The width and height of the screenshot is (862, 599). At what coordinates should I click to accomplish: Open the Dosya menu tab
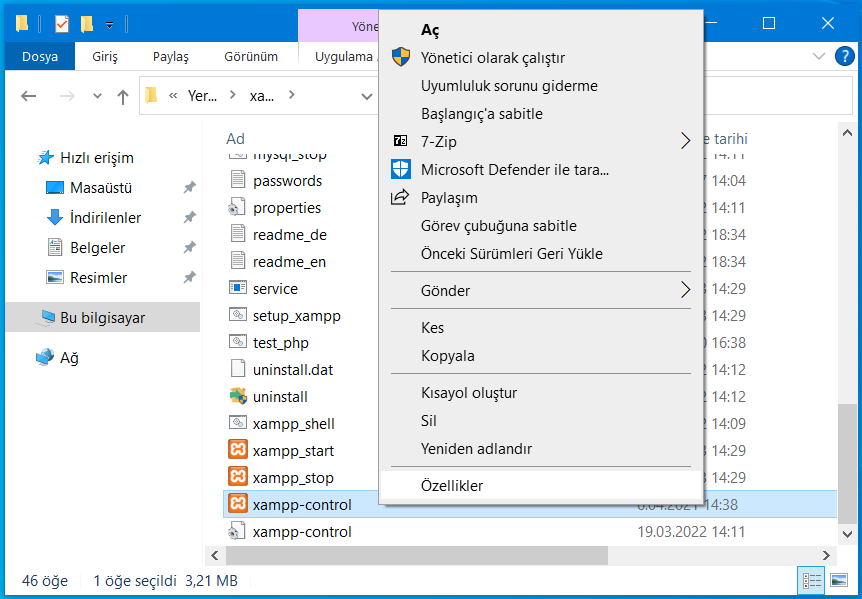coord(40,56)
